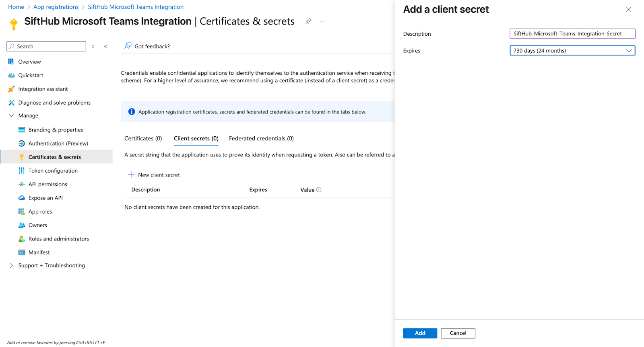Open the more options ellipsis in header
The height and width of the screenshot is (347, 644).
pyautogui.click(x=322, y=21)
